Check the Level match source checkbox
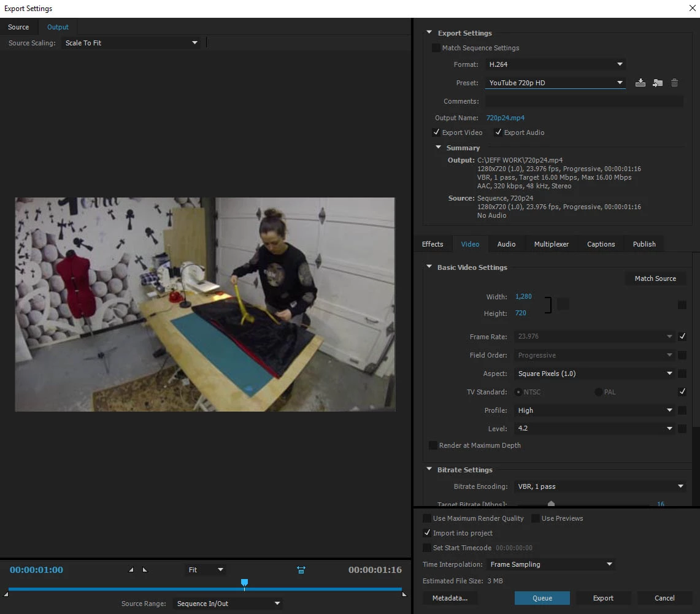The width and height of the screenshot is (700, 614). (x=682, y=428)
